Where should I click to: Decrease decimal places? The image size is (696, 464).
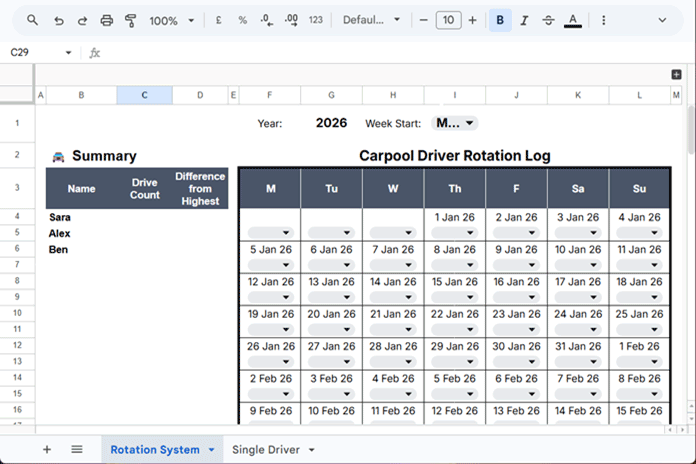coord(266,20)
